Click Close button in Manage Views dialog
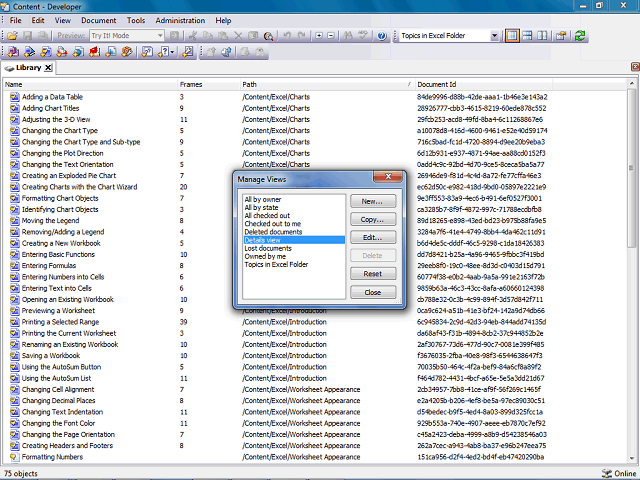 coord(373,292)
